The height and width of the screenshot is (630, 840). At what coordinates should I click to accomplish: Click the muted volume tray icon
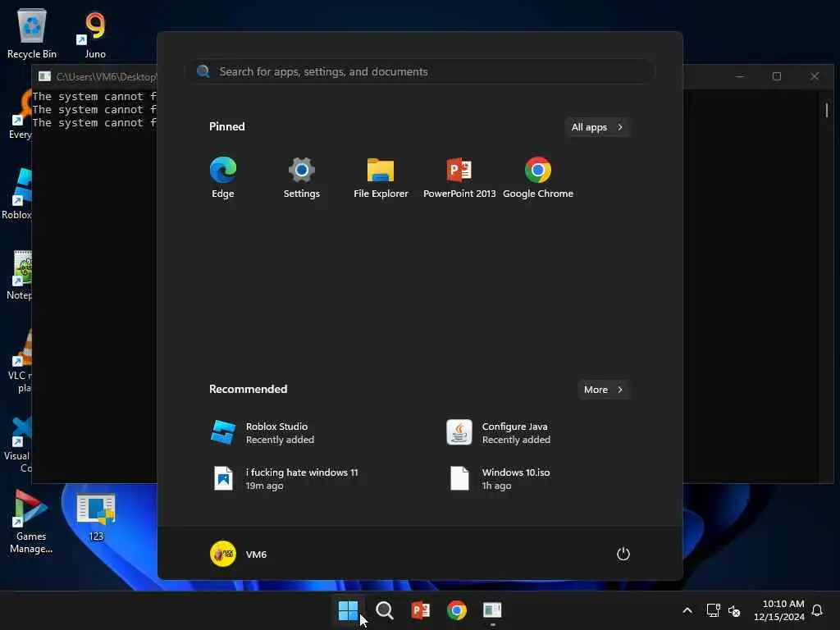tap(734, 610)
